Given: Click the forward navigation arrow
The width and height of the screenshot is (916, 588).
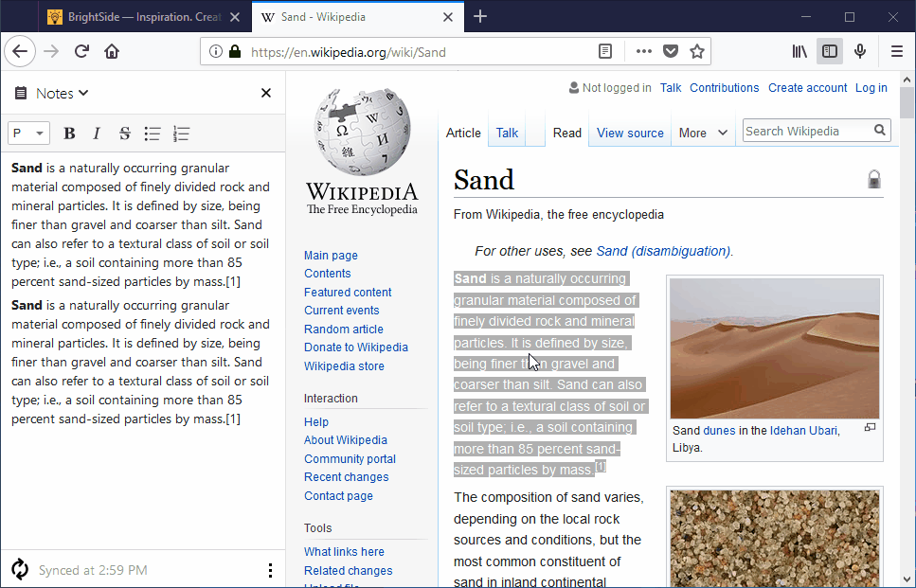Looking at the screenshot, I should click(x=51, y=51).
